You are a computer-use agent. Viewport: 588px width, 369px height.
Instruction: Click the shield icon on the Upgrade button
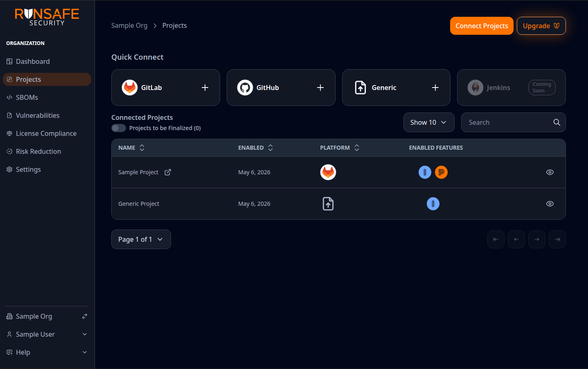pos(556,26)
